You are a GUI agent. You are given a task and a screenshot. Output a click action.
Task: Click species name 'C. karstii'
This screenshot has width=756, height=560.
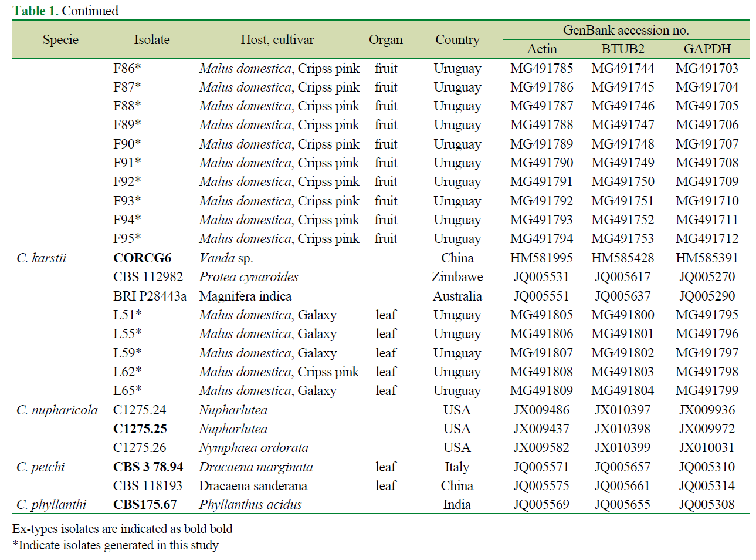[41, 258]
